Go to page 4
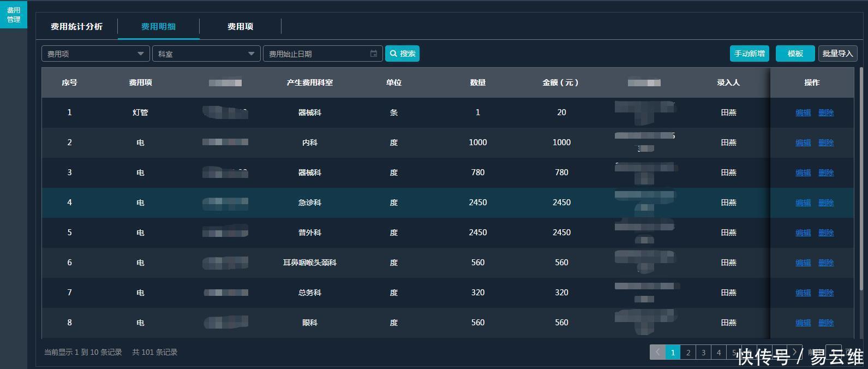Image resolution: width=868 pixels, height=369 pixels. pos(719,352)
